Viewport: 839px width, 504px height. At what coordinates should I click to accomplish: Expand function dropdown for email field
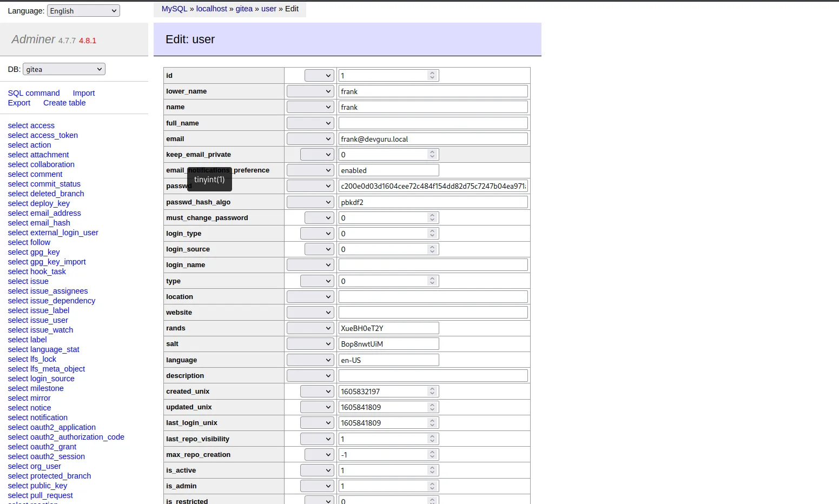[310, 139]
